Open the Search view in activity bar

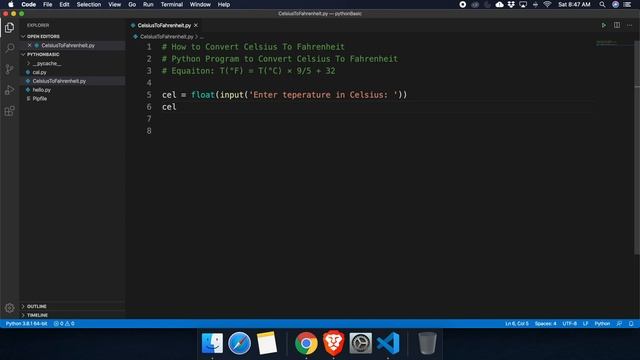click(9, 48)
